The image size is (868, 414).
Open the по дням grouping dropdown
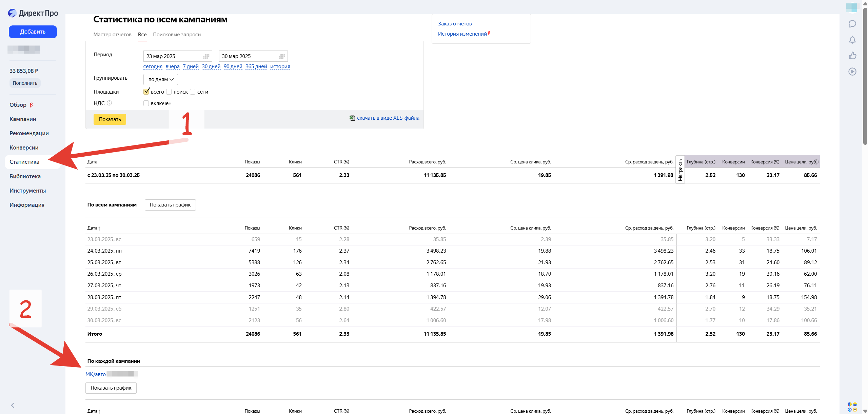(x=161, y=79)
